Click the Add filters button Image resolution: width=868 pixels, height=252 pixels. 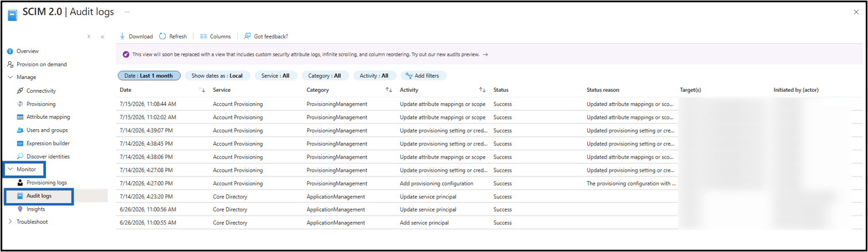424,76
